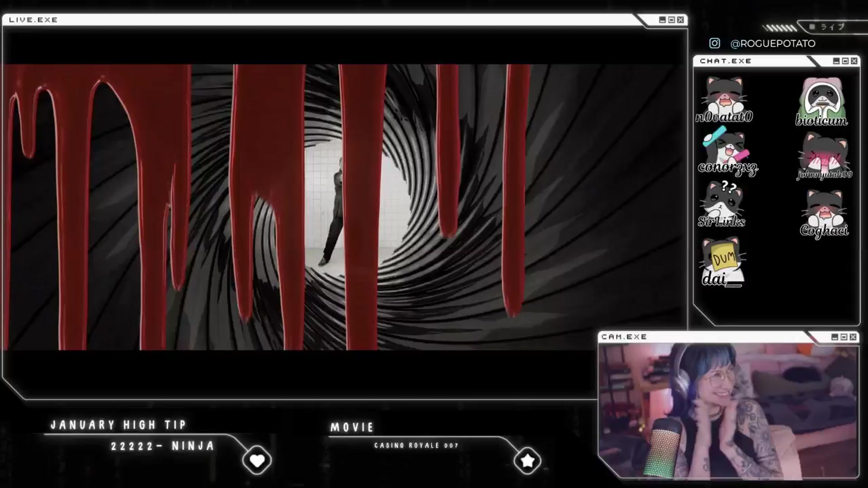Click the webcam feed in CAM.EXE
The image size is (868, 488).
(x=728, y=410)
